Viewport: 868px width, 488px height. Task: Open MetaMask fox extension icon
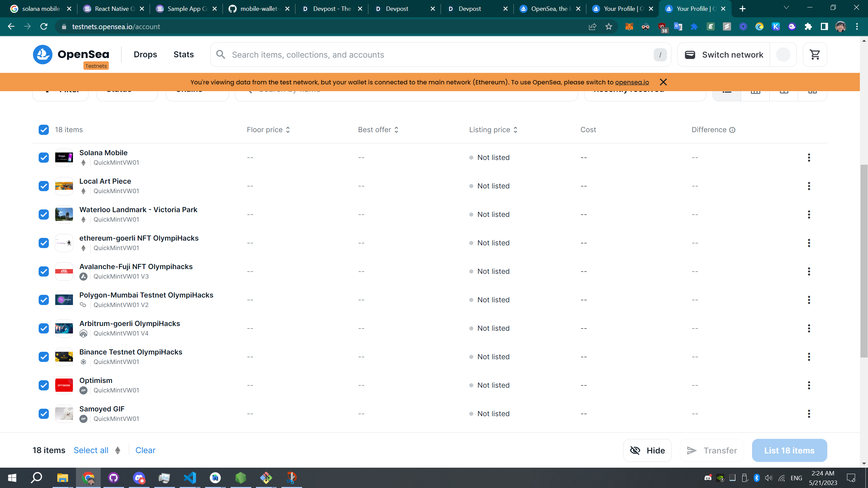[x=629, y=27]
